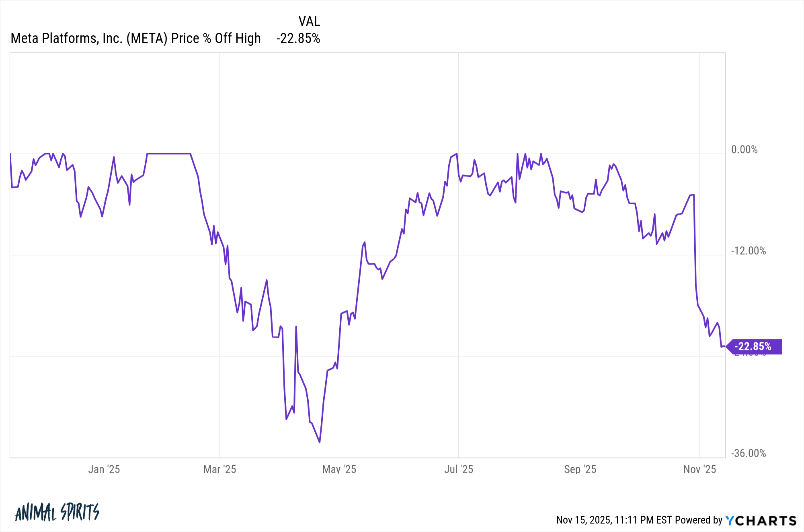Click the -22.85% value under VAL

click(298, 39)
